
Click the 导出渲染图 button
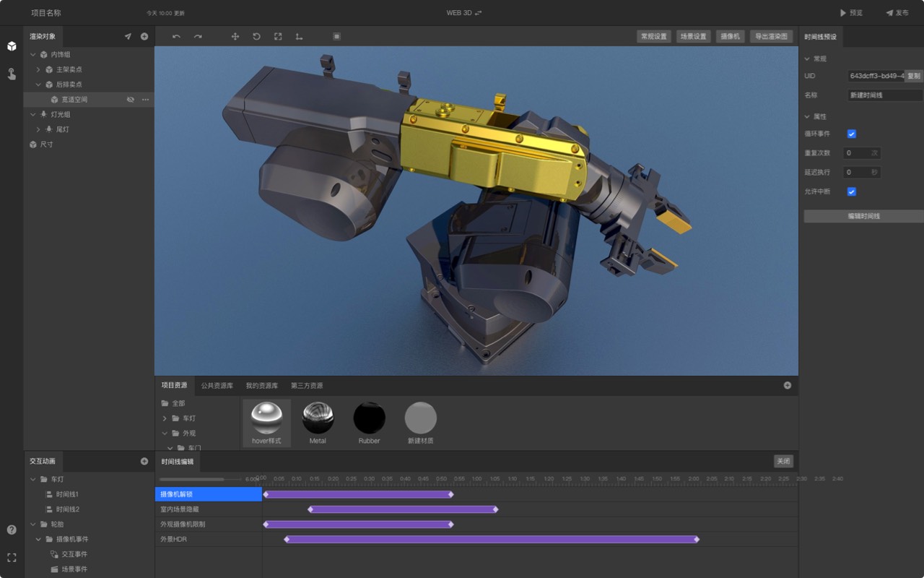(772, 36)
